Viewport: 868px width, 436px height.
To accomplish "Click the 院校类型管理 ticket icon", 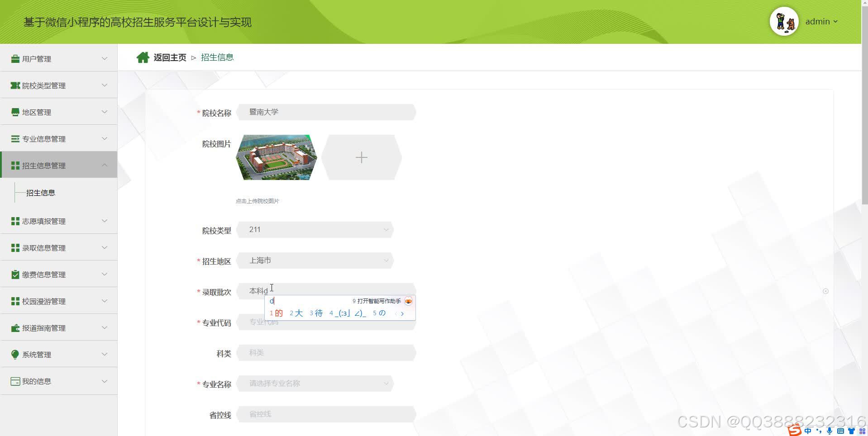I will coord(15,85).
